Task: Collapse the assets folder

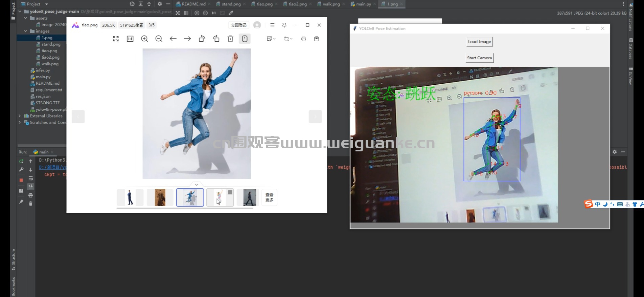Action: [26, 18]
